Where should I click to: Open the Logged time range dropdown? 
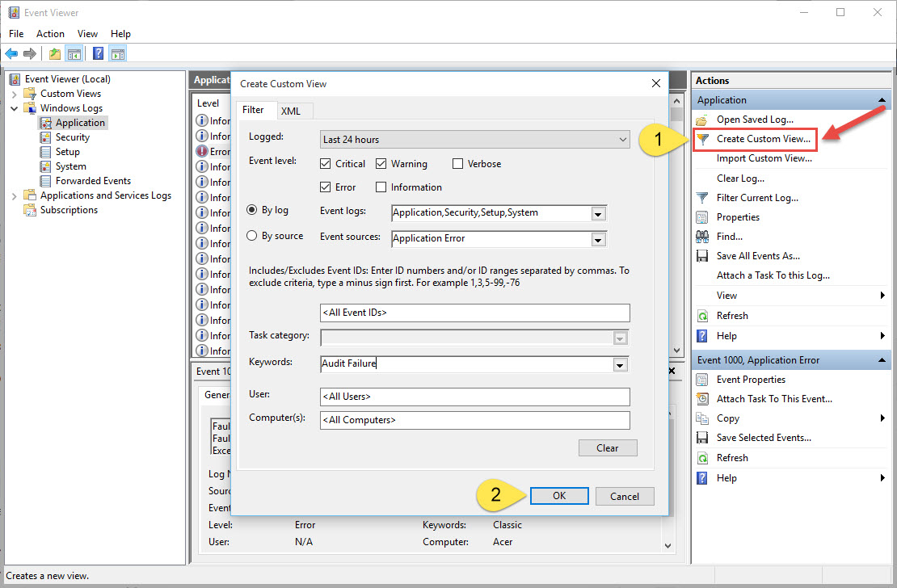click(622, 139)
